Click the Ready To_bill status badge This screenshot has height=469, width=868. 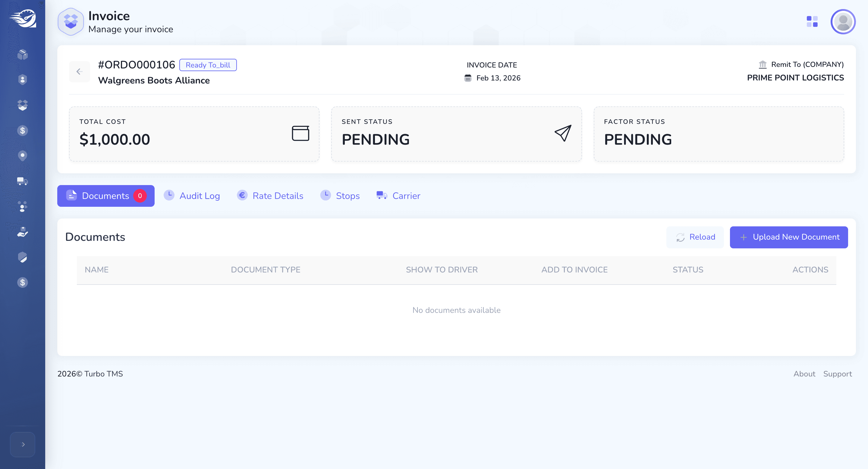[x=208, y=65]
